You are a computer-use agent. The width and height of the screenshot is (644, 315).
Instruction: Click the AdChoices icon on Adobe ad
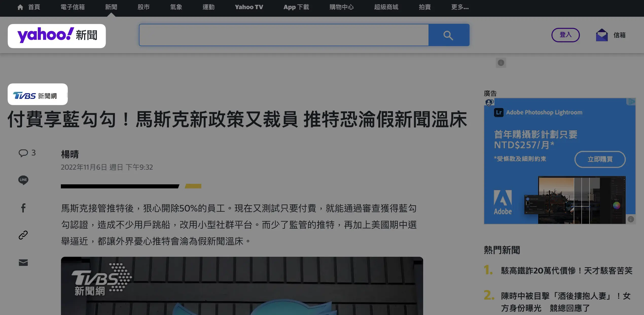pos(632,102)
